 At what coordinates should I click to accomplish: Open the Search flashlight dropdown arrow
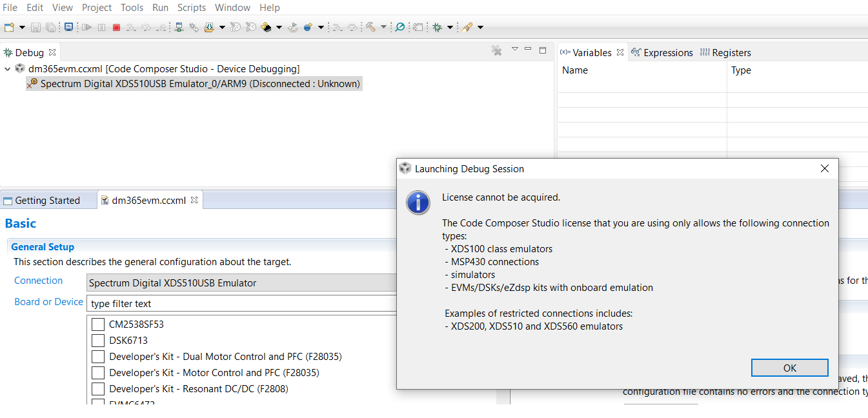pos(480,27)
